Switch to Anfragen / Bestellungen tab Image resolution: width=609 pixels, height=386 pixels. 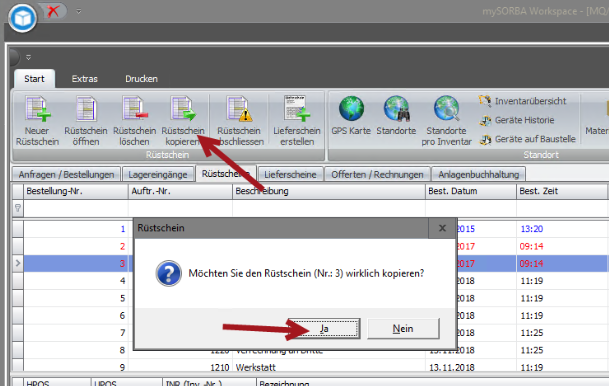[66, 174]
